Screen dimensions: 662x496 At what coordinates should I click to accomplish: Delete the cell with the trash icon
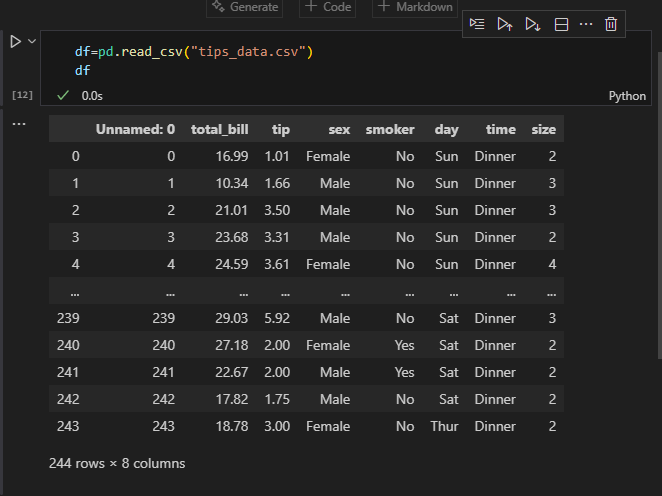click(611, 23)
